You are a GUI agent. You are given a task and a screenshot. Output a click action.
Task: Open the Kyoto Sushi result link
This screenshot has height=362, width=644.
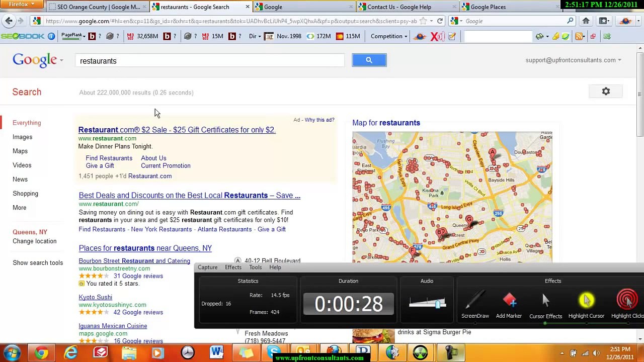(x=95, y=297)
